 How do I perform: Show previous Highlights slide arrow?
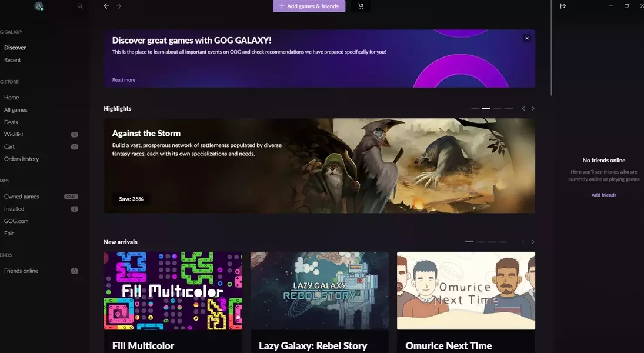pyautogui.click(x=523, y=109)
